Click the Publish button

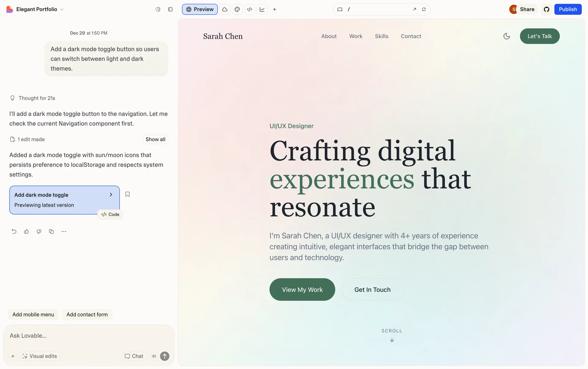567,9
